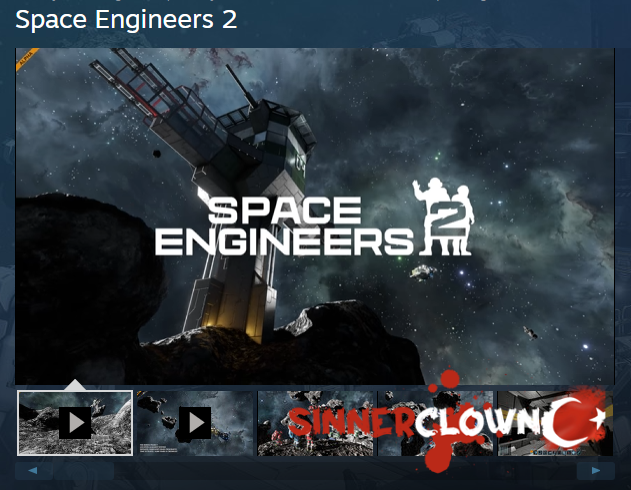Play the lunar surface trailer thumbnail
The image size is (631, 490).
click(x=75, y=423)
